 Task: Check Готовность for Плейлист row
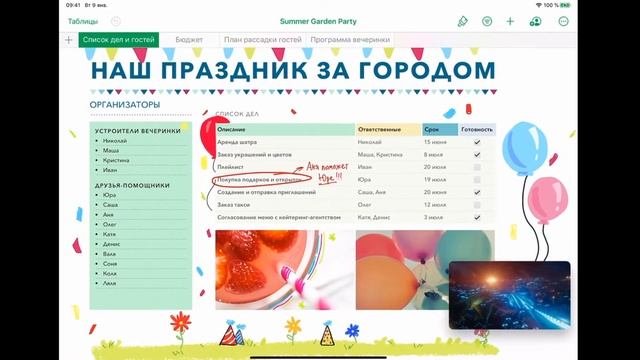(x=477, y=167)
